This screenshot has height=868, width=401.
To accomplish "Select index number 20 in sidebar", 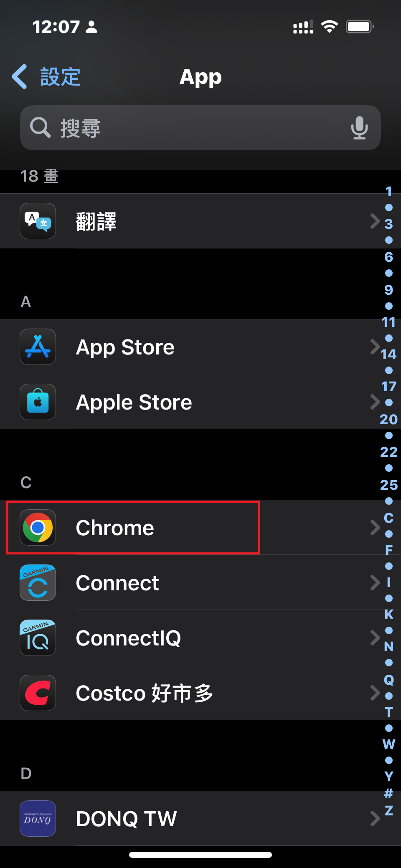I will point(388,419).
